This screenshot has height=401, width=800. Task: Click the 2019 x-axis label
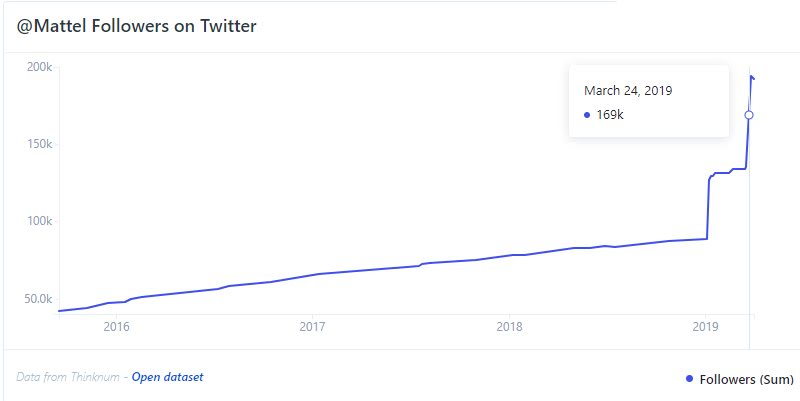coord(706,327)
